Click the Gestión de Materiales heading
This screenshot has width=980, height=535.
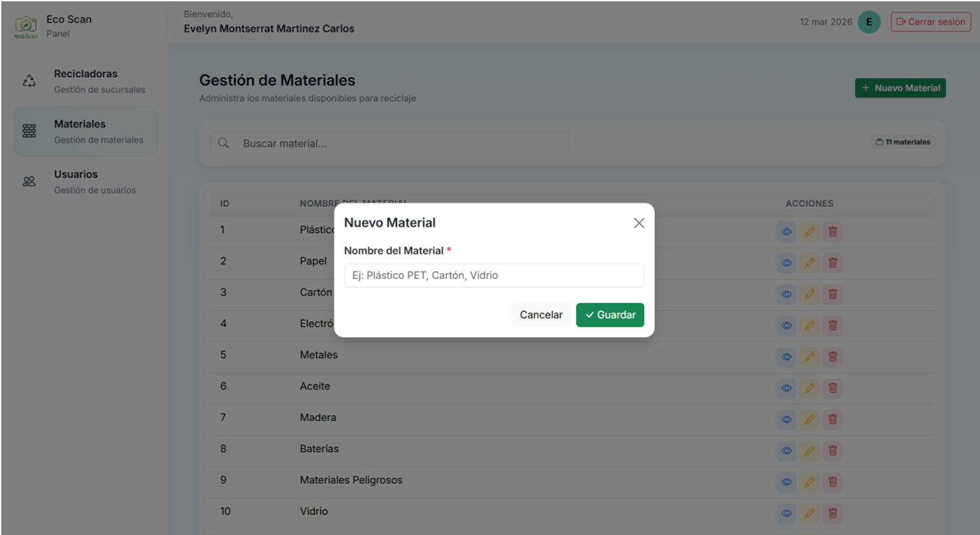pyautogui.click(x=277, y=80)
